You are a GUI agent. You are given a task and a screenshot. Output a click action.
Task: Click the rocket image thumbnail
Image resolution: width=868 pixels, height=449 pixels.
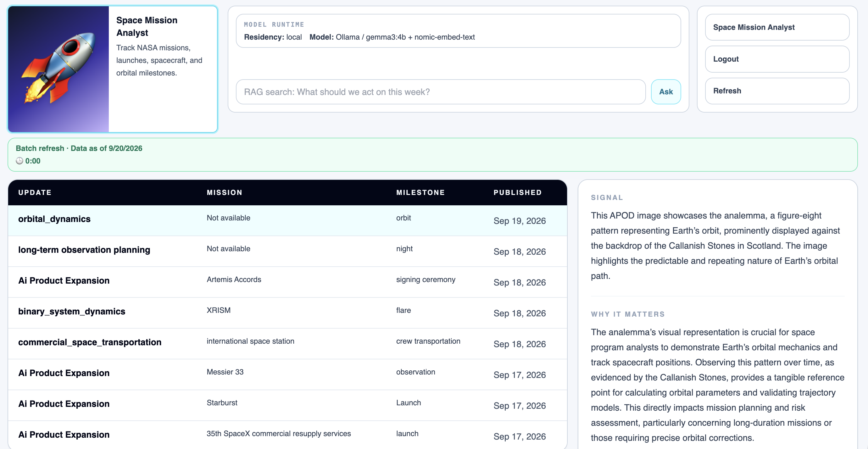(58, 69)
